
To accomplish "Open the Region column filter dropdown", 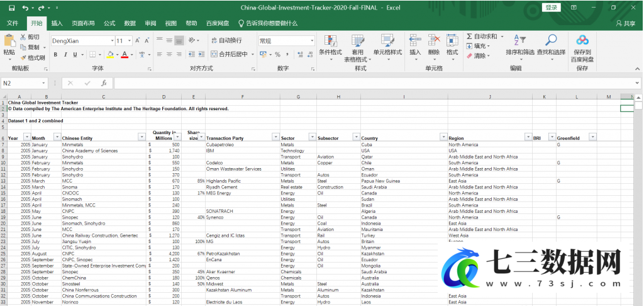I will tap(528, 137).
